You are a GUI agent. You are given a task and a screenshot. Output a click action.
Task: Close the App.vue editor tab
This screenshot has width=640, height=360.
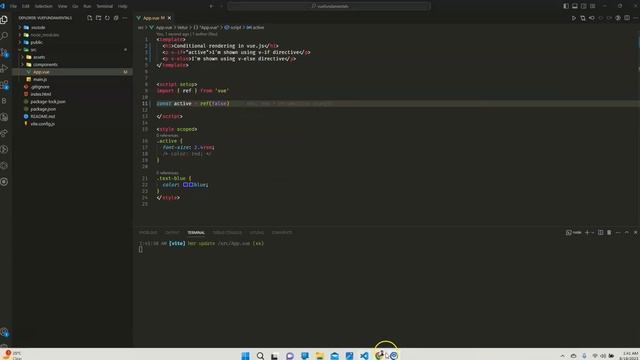click(x=169, y=18)
